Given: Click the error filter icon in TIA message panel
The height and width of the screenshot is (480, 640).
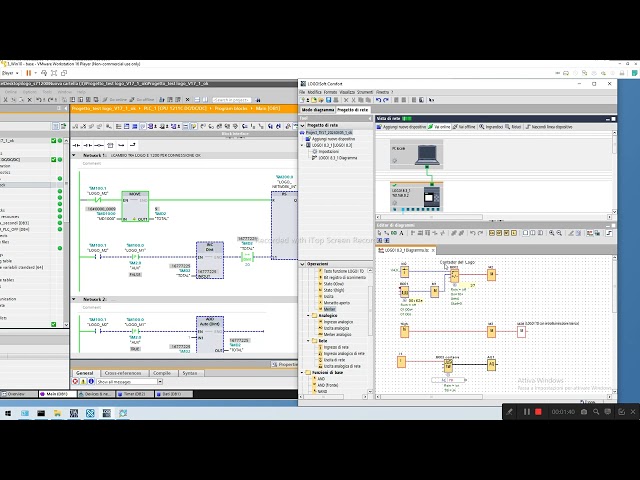Looking at the screenshot, I should (x=76, y=382).
